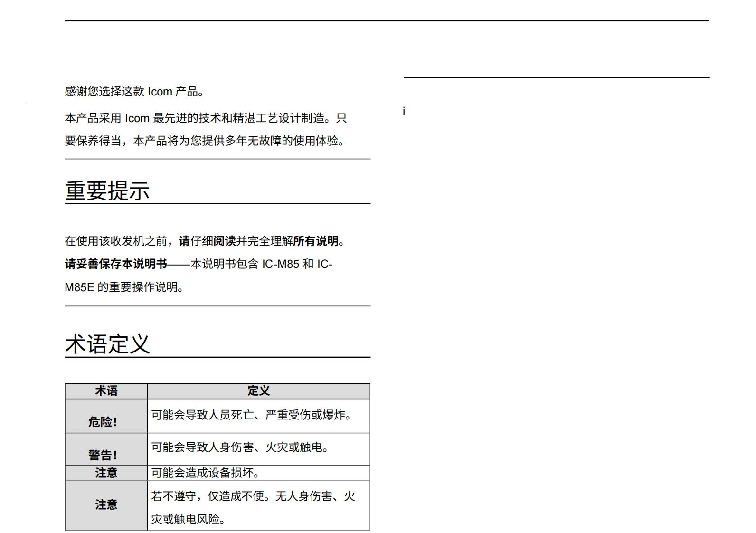Click the 术语定义 section heading

click(107, 344)
